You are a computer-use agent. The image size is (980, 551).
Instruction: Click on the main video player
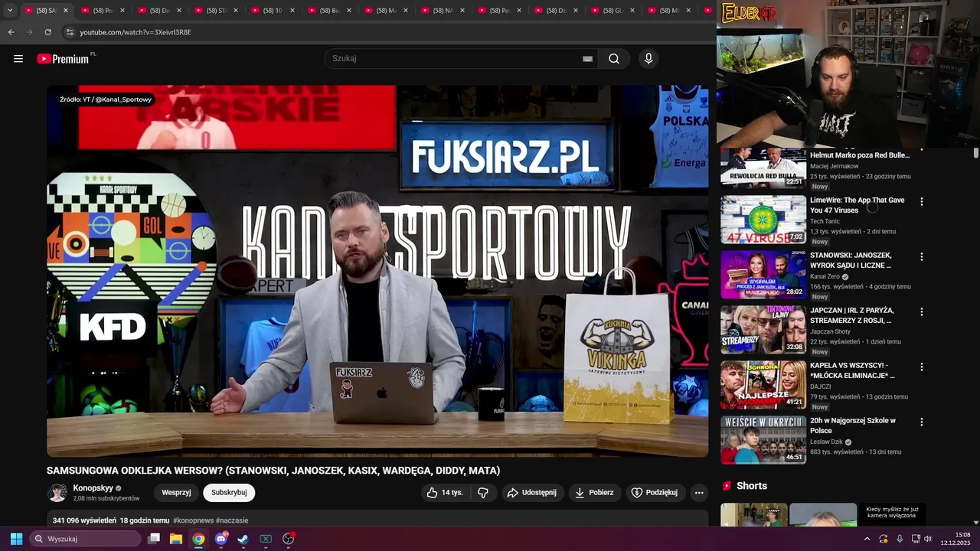click(377, 271)
